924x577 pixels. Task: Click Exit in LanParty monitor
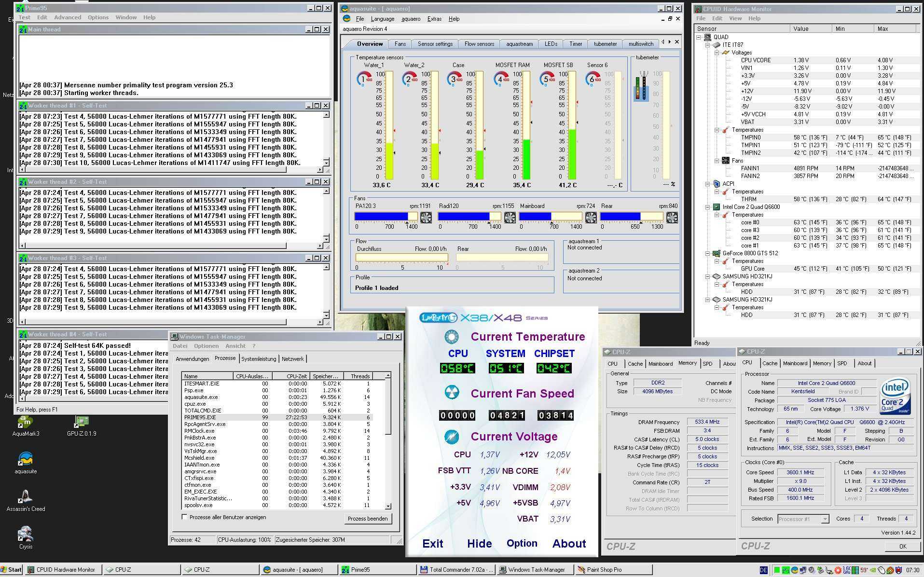point(433,544)
